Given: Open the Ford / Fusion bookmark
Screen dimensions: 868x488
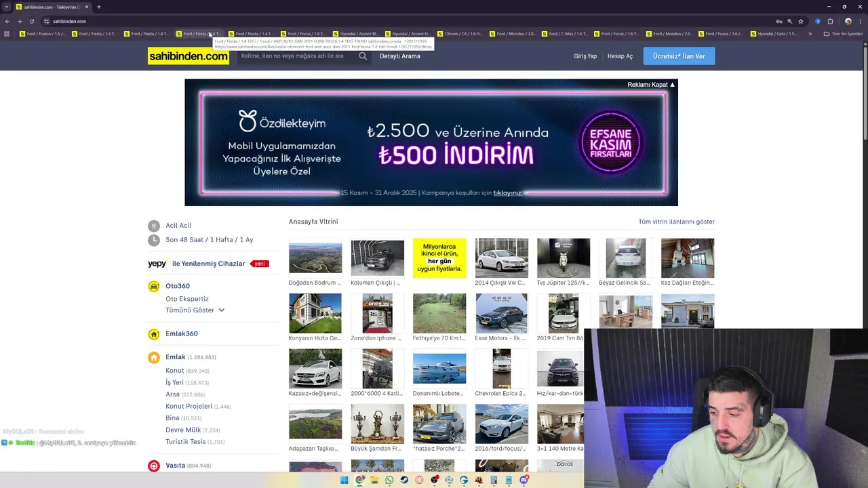Looking at the screenshot, I should (42, 34).
